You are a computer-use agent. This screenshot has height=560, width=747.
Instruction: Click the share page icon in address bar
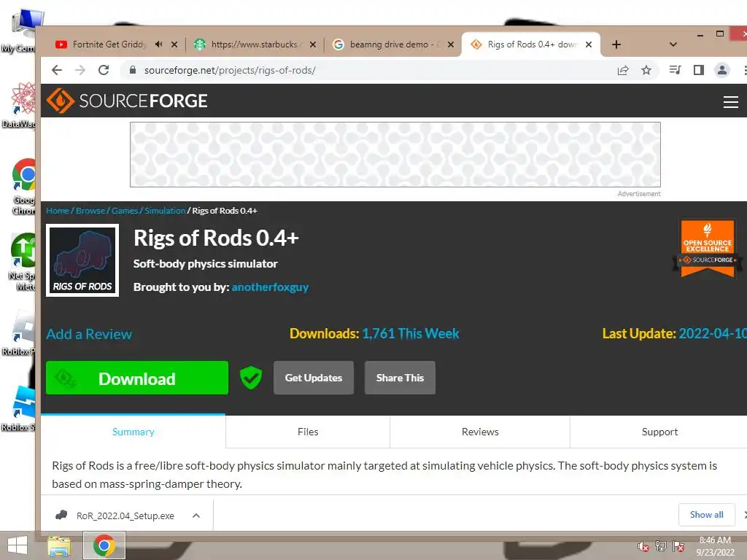pyautogui.click(x=623, y=71)
